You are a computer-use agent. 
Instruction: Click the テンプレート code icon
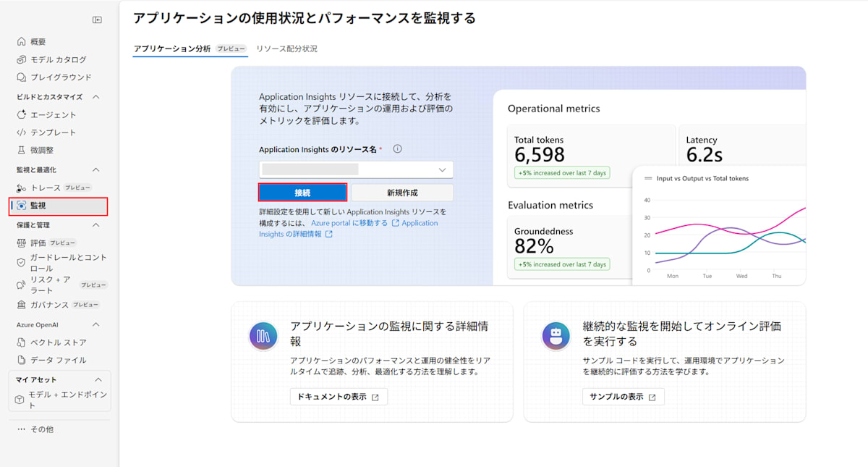tap(22, 132)
